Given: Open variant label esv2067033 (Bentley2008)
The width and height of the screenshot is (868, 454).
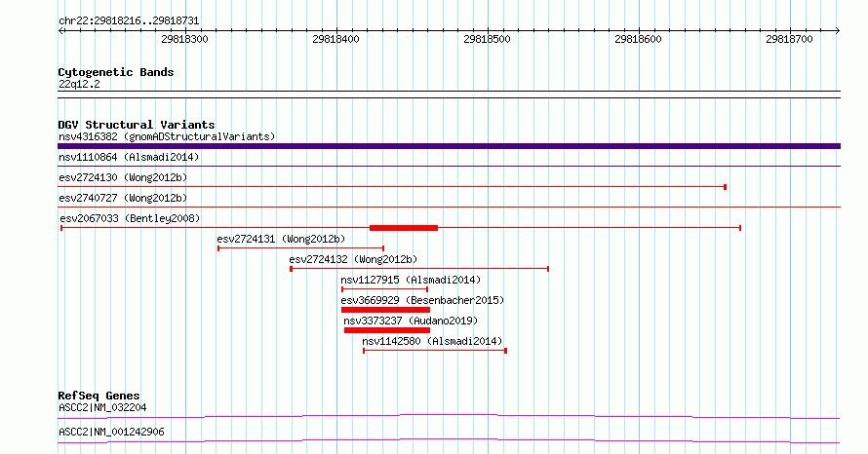Looking at the screenshot, I should click(x=130, y=218).
